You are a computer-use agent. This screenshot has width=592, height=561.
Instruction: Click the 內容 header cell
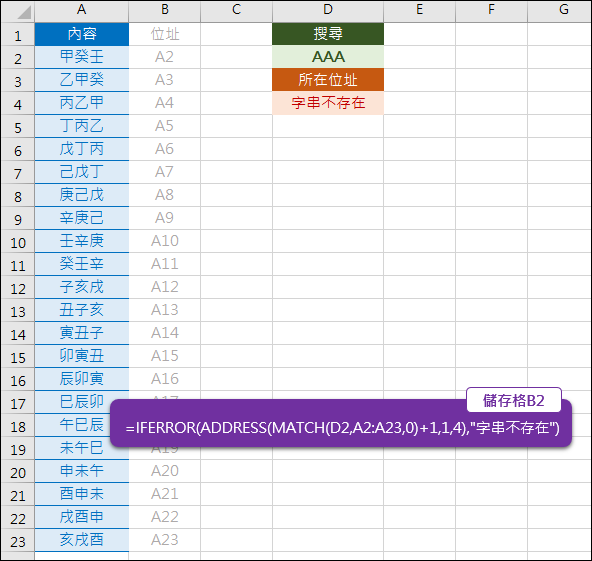pyautogui.click(x=82, y=34)
